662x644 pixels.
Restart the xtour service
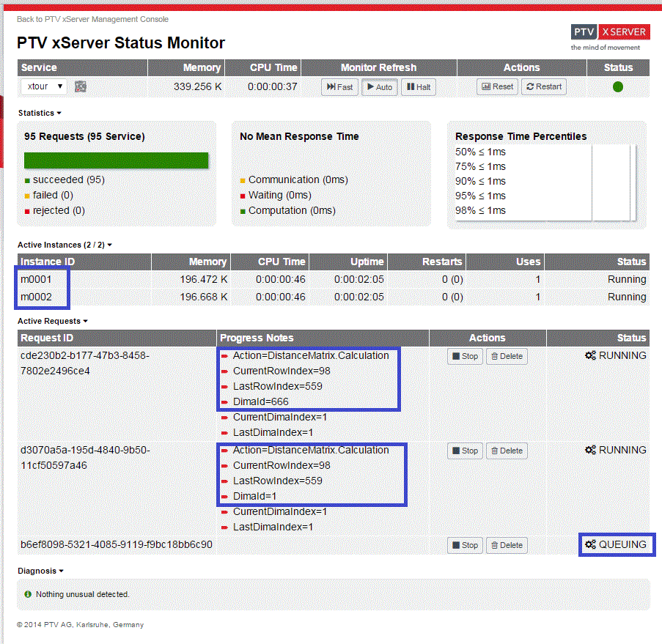[543, 86]
